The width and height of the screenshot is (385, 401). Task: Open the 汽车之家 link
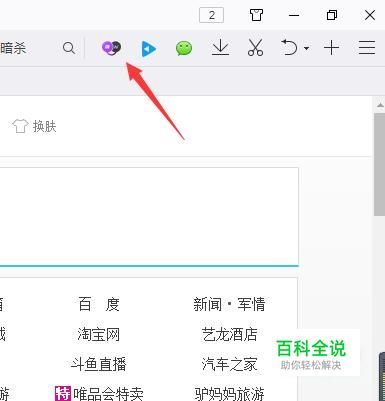pos(229,364)
